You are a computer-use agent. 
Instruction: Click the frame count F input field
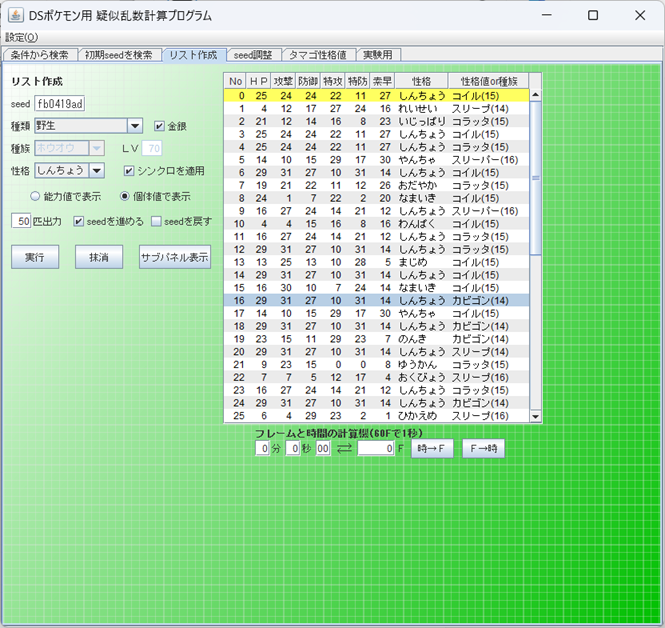click(x=376, y=448)
